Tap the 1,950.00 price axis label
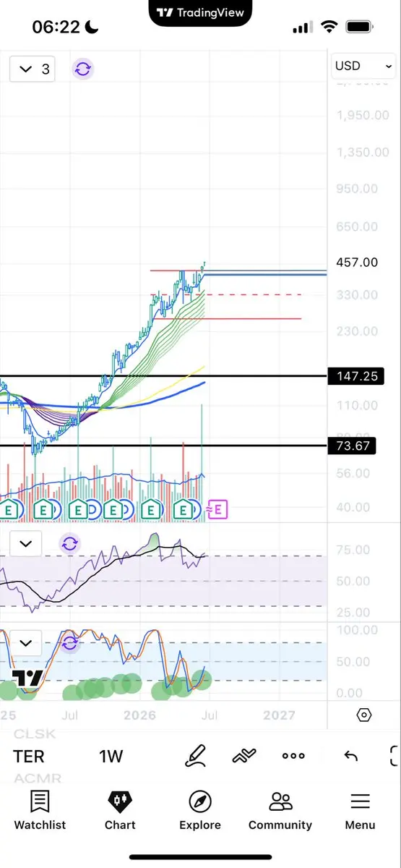Screen dimensions: 401x868 pyautogui.click(x=362, y=116)
